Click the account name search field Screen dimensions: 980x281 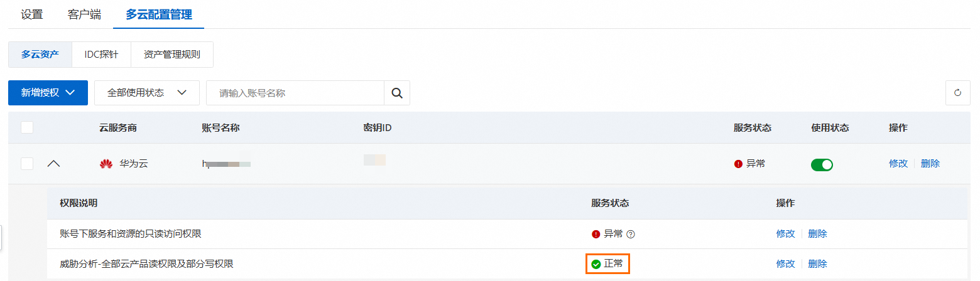295,93
